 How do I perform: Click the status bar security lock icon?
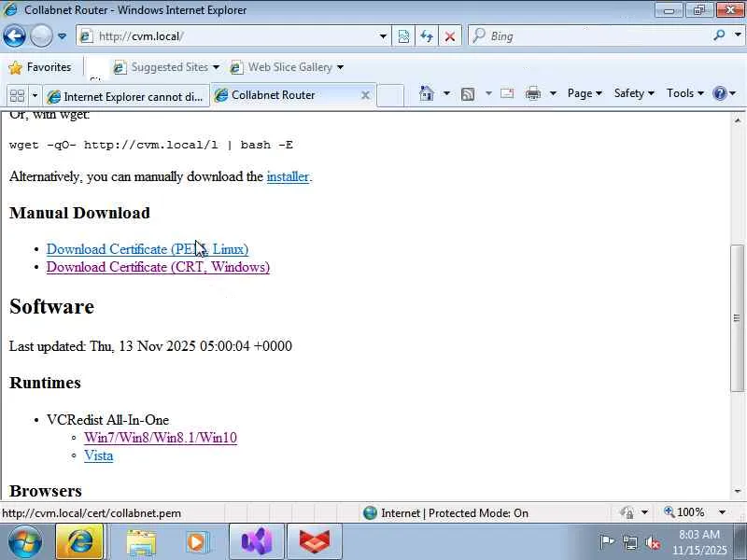point(627,512)
